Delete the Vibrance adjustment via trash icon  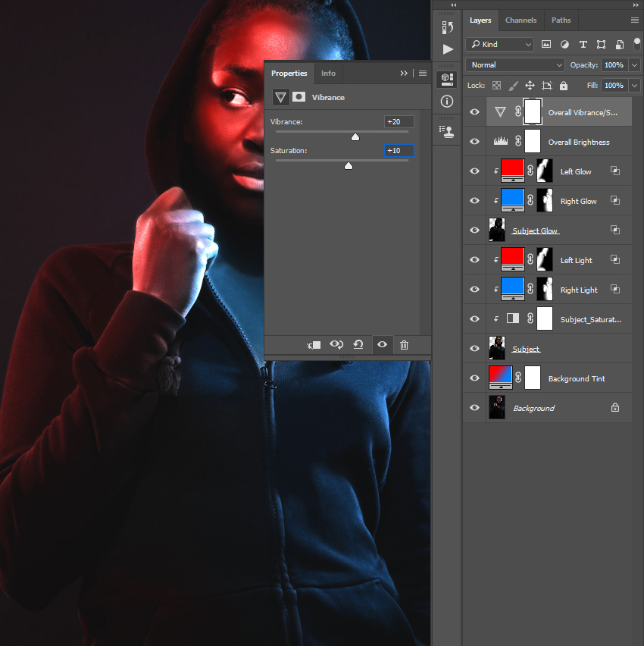coord(405,345)
